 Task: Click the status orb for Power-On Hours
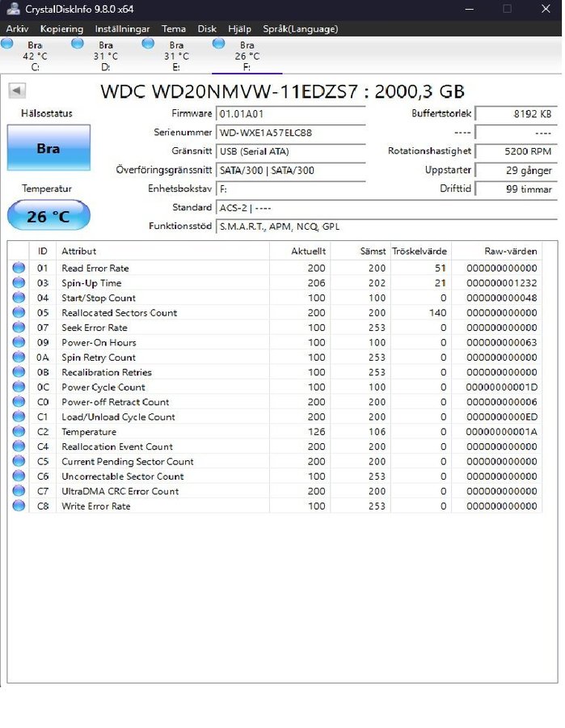(19, 342)
